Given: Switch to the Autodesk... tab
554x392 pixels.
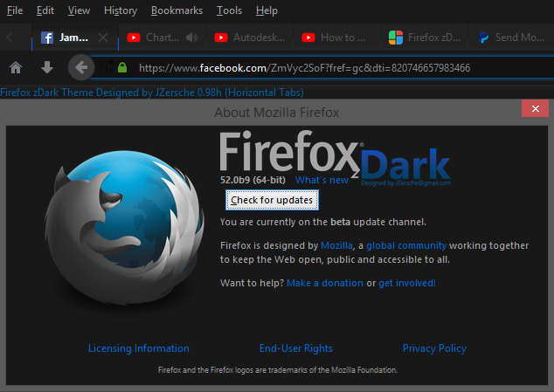Looking at the screenshot, I should (x=249, y=38).
